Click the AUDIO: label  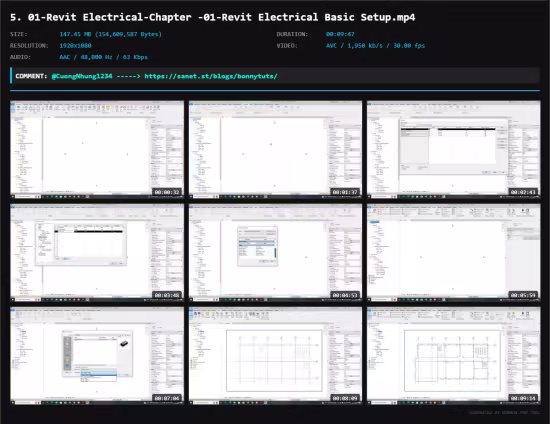coord(20,57)
